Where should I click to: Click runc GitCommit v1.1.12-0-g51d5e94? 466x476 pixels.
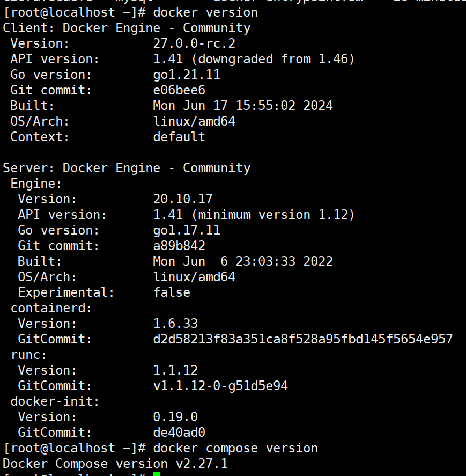[220, 386]
